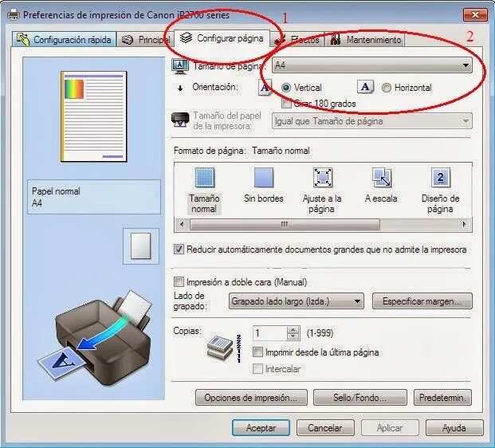Click the Sello/Fondo button
495x448 pixels.
pos(359,398)
